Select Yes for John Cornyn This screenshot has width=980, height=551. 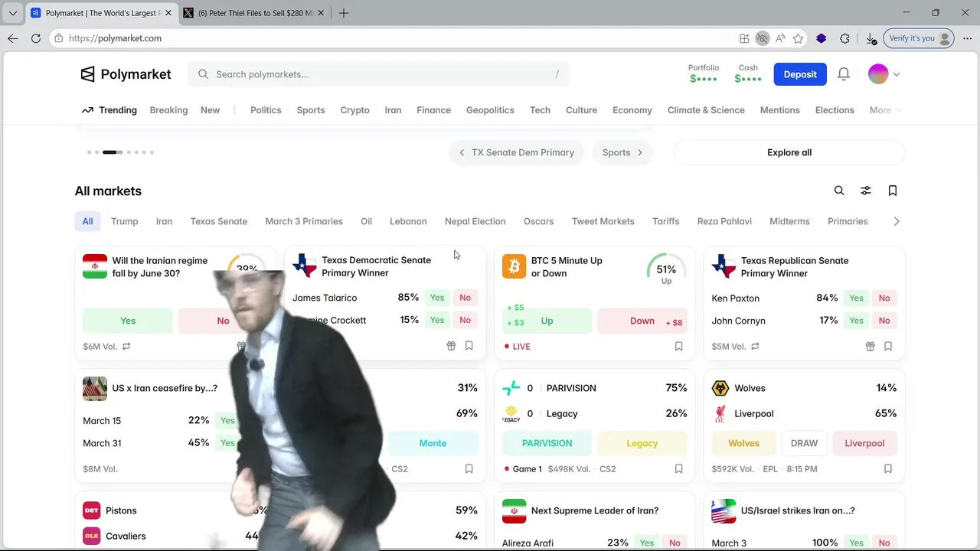click(856, 320)
